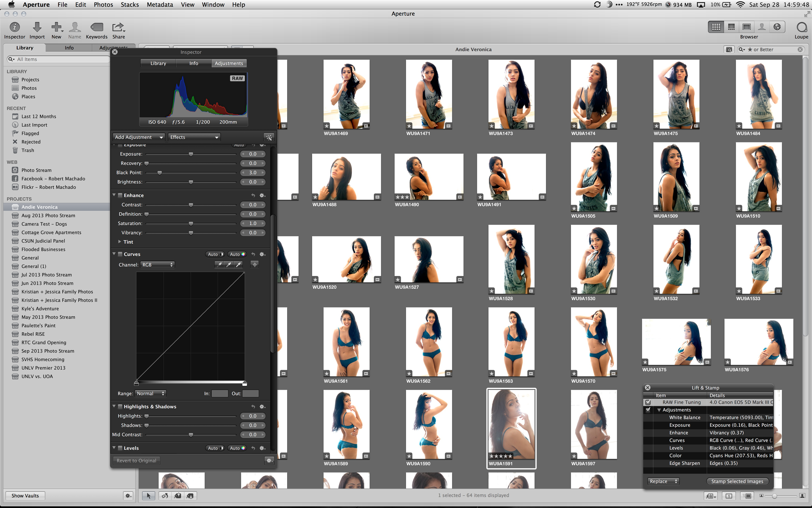
Task: Open the Inspector toolbar icon
Action: click(x=14, y=27)
